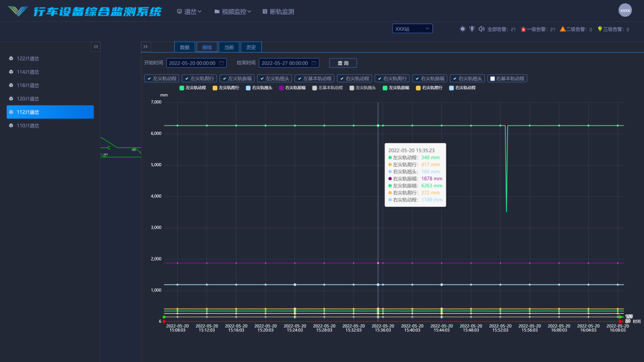Open calendar icon in end time field
Screen dimensions: 644x362
click(314, 63)
